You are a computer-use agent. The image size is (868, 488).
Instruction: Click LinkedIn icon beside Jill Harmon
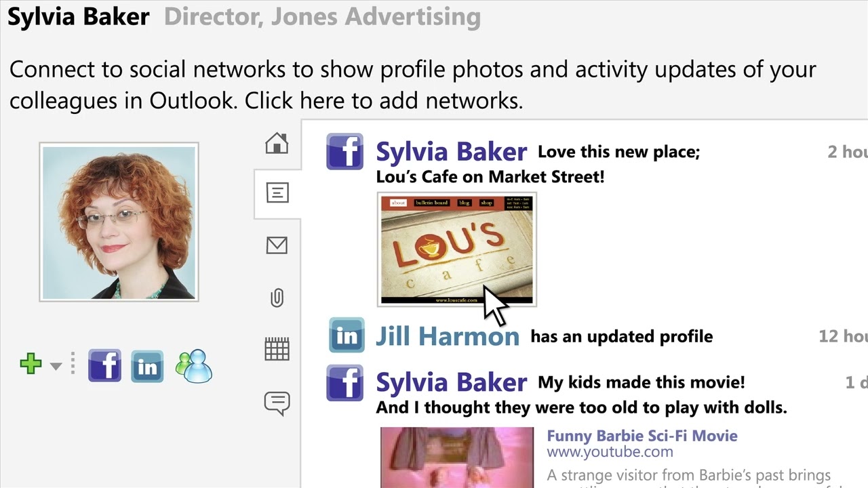(347, 335)
